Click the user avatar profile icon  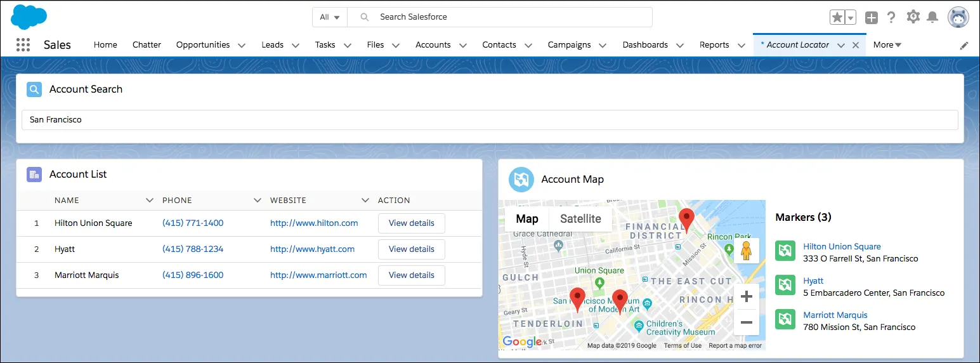tap(958, 17)
